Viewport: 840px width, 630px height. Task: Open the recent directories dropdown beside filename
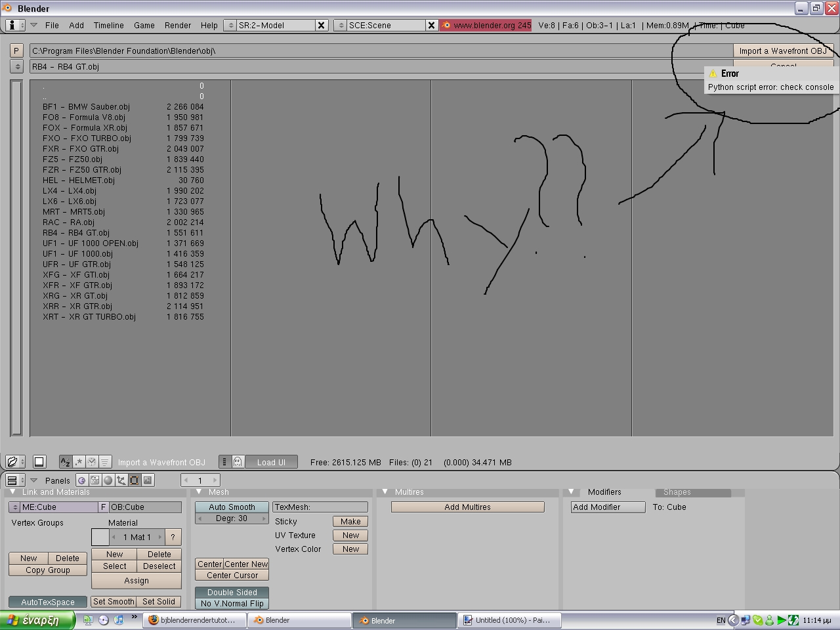tap(16, 66)
